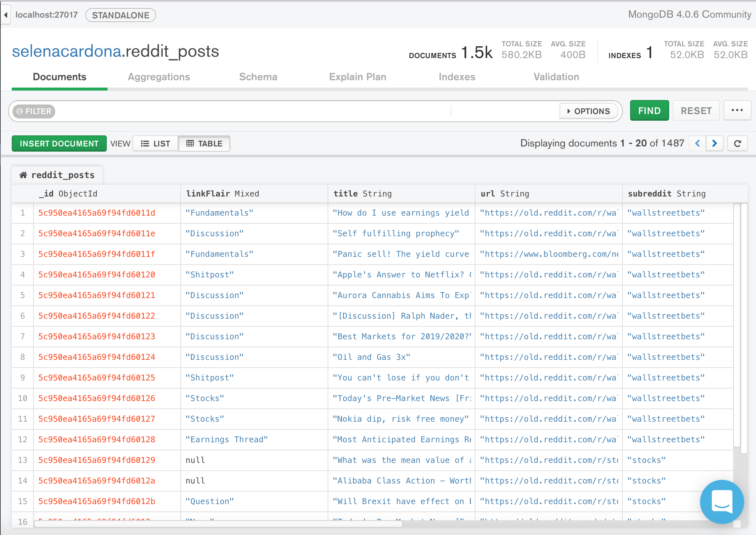Viewport: 756px width, 535px height.
Task: Click the filter info icon
Action: 20,111
